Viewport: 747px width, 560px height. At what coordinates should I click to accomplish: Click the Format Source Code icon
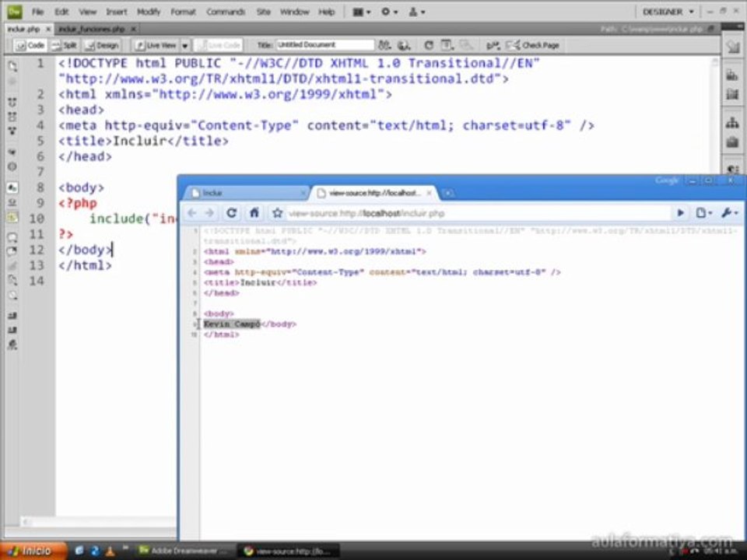click(12, 345)
